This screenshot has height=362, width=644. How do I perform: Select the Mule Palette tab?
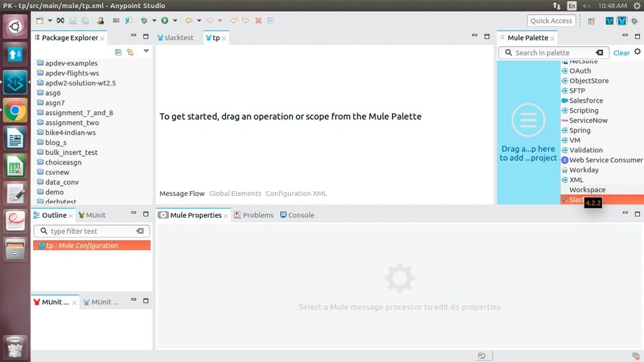(528, 38)
